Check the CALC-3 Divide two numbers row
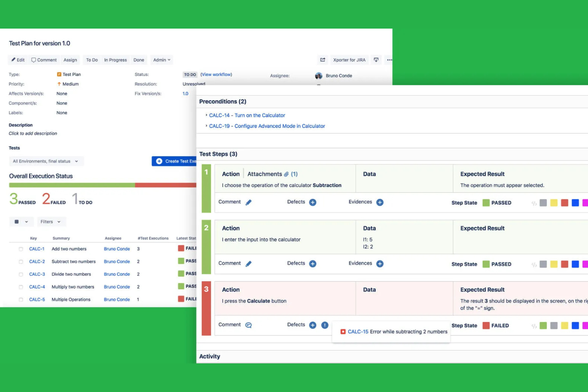 coord(21,274)
